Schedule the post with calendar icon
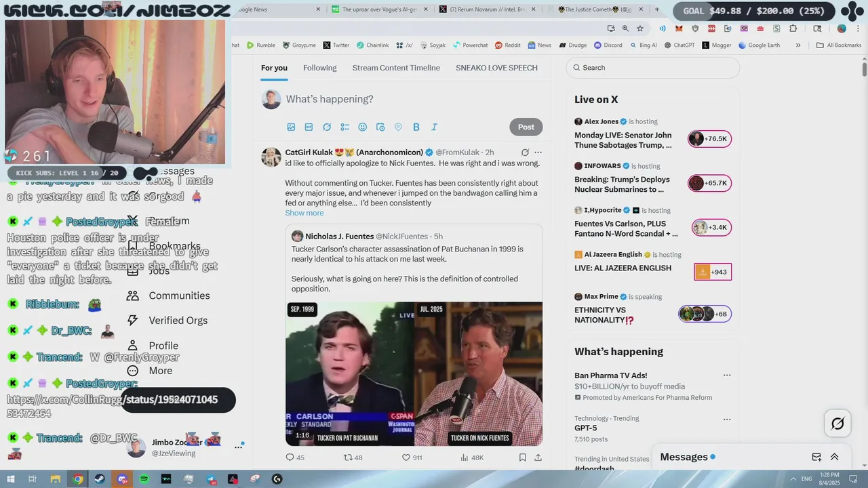868x488 pixels. (380, 127)
